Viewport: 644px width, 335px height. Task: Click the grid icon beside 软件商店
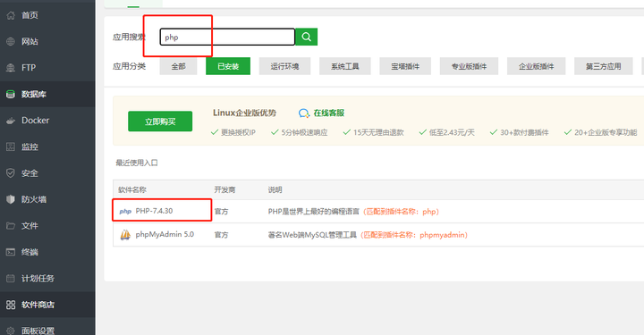click(x=11, y=305)
